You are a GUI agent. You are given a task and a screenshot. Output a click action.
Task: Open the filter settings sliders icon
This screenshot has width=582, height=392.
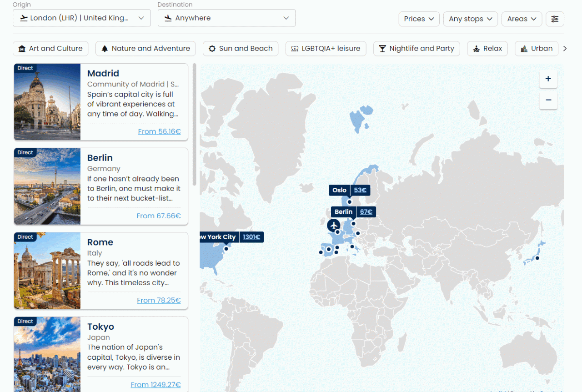(x=555, y=19)
